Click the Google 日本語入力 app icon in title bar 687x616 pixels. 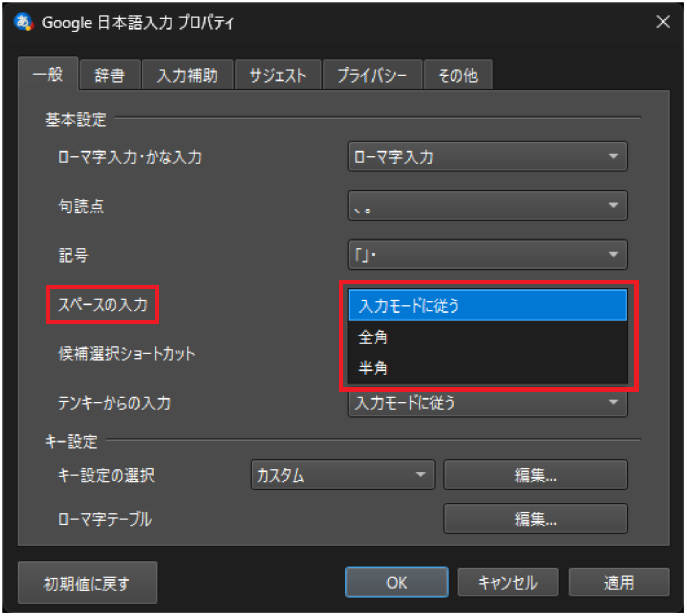coord(23,22)
